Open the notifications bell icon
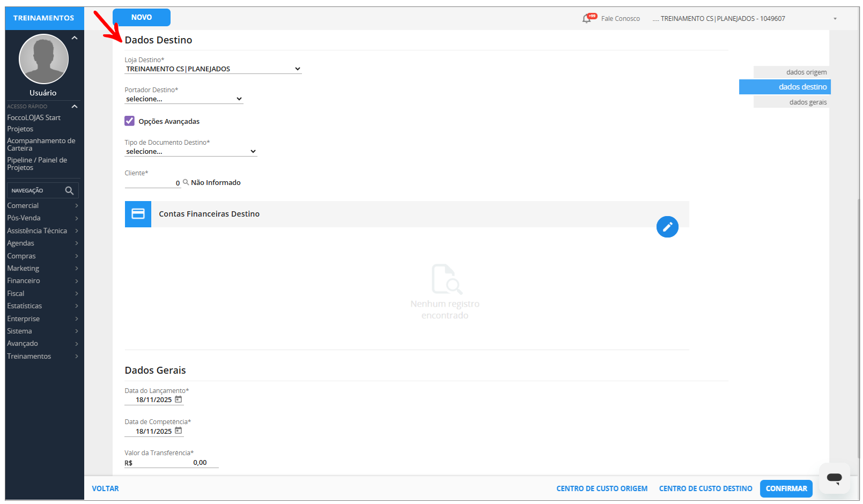Image resolution: width=863 pixels, height=504 pixels. (587, 19)
